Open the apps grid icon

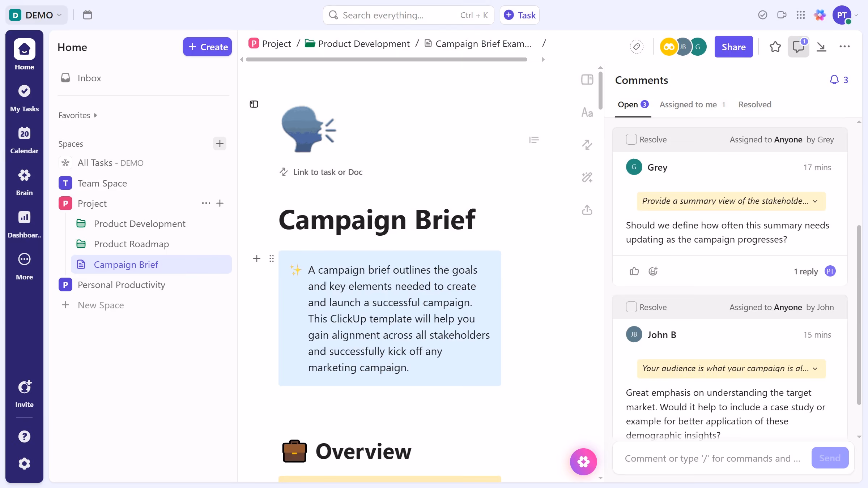(801, 15)
